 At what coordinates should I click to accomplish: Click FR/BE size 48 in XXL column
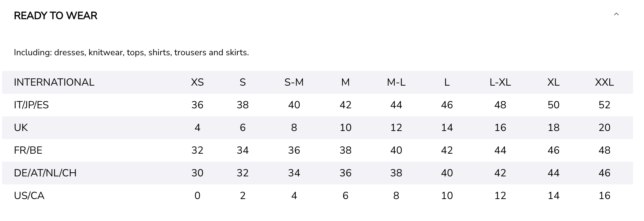(604, 150)
